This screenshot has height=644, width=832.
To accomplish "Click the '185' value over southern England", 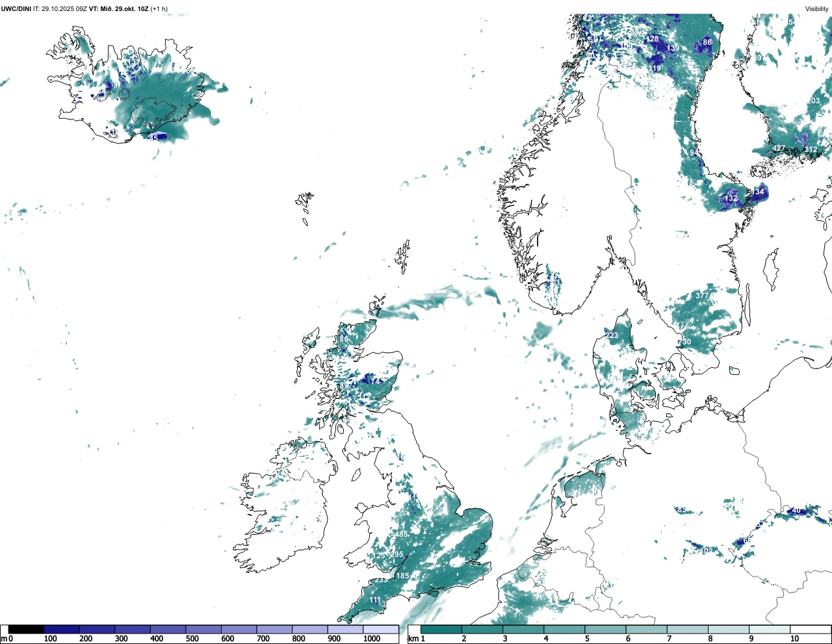I will coord(403,576).
